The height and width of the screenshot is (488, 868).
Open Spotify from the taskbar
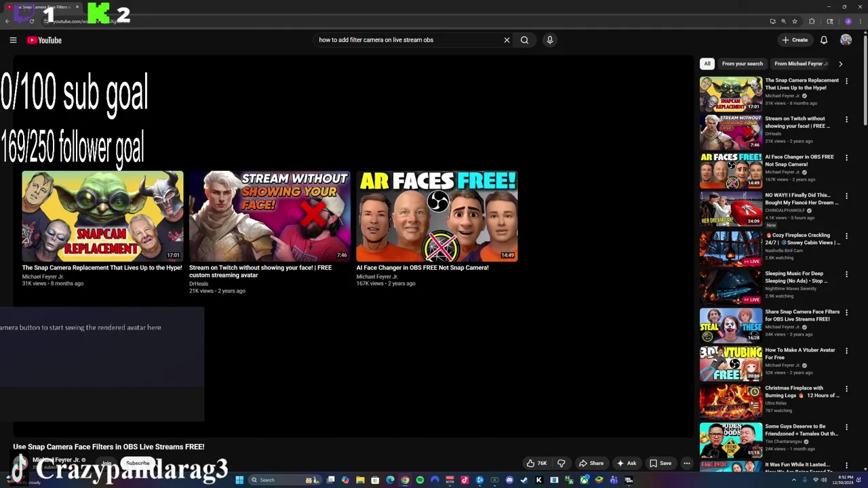pyautogui.click(x=420, y=480)
